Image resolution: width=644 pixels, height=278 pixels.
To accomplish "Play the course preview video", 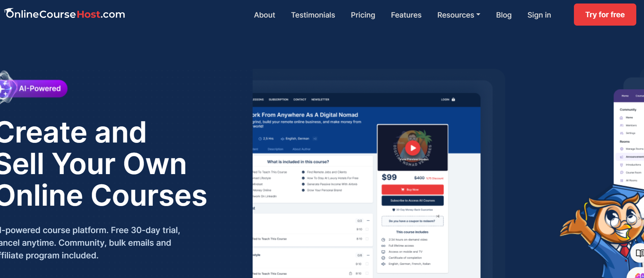I will [x=413, y=148].
